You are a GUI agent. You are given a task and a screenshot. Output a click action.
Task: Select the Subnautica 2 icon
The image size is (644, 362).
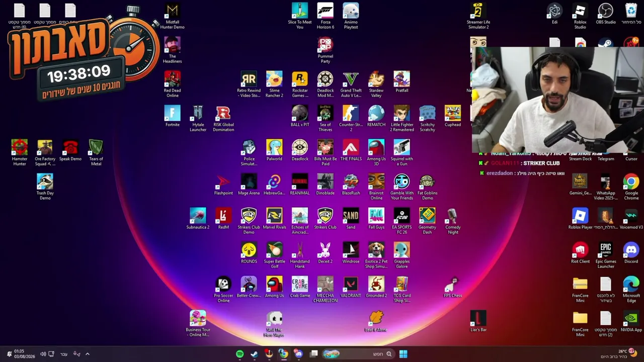(198, 219)
